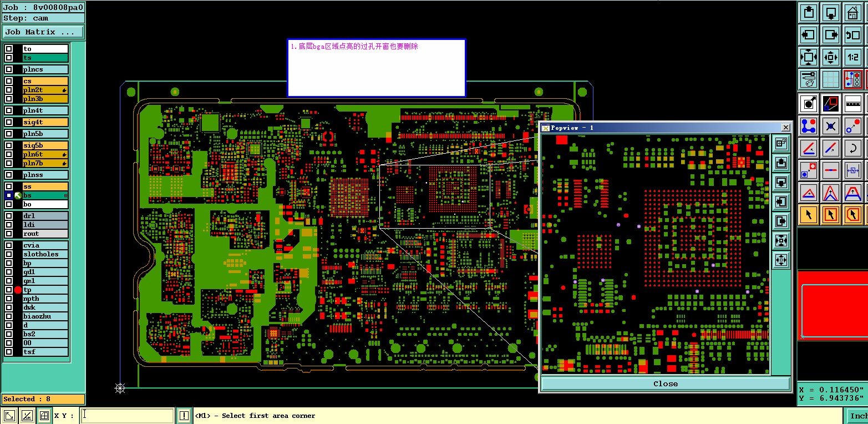
Task: Select the sig5b layer row
Action: click(x=45, y=145)
